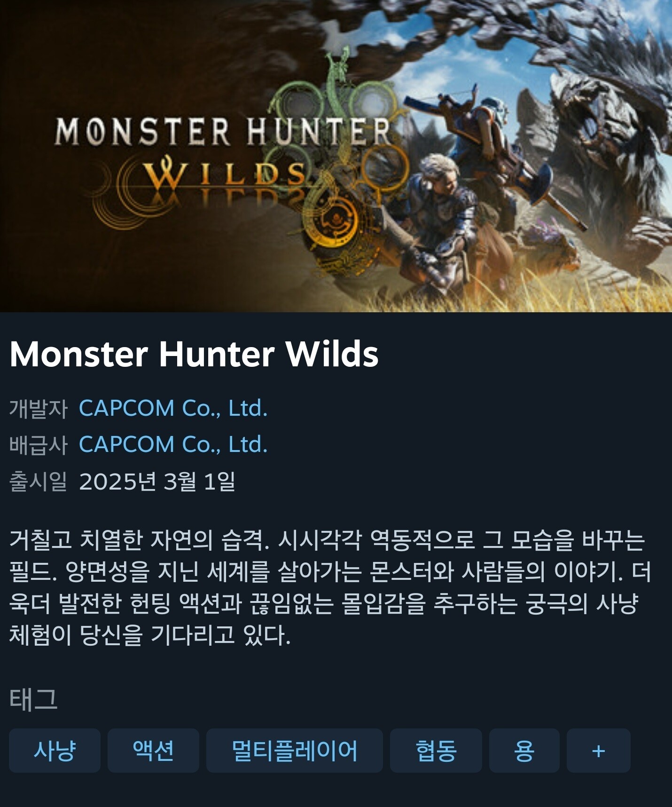Image resolution: width=672 pixels, height=807 pixels.
Task: Select the 사냥 tag
Action: point(55,751)
